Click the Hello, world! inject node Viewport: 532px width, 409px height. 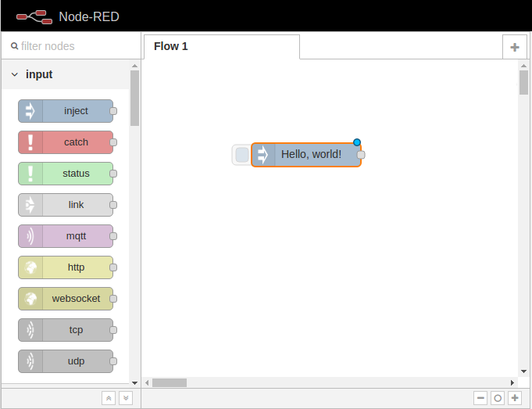pos(306,155)
